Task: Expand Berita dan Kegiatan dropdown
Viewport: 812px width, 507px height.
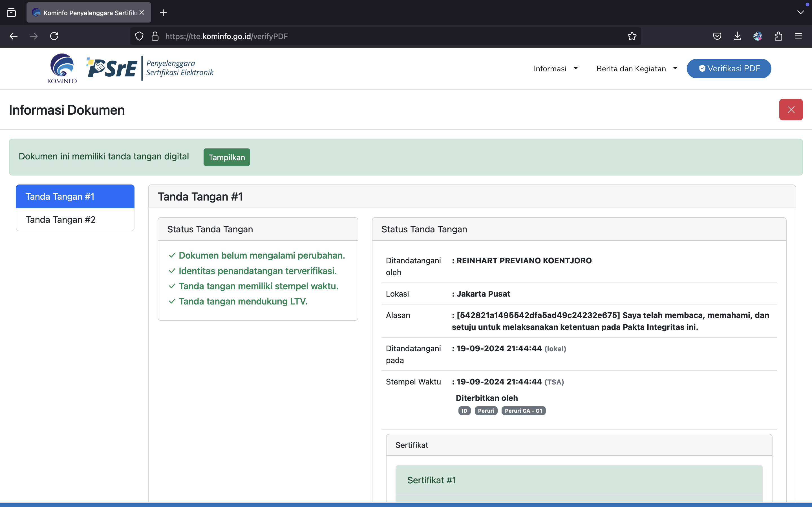Action: [637, 69]
